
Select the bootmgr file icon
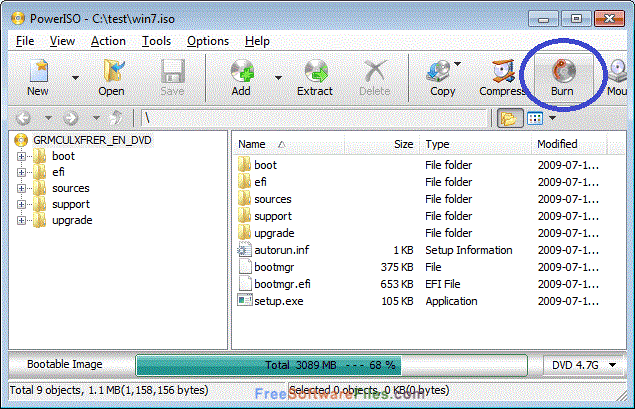245,267
